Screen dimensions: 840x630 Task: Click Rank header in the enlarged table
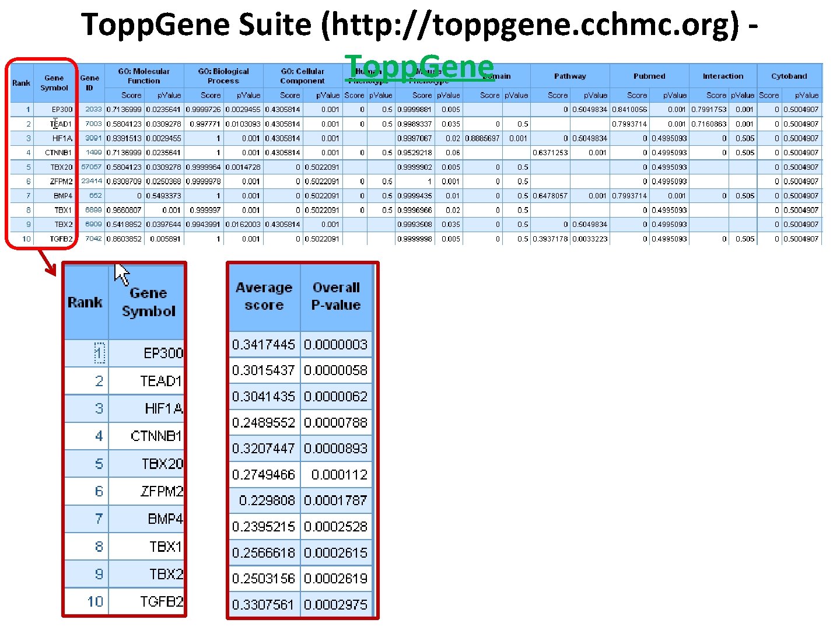(x=85, y=302)
